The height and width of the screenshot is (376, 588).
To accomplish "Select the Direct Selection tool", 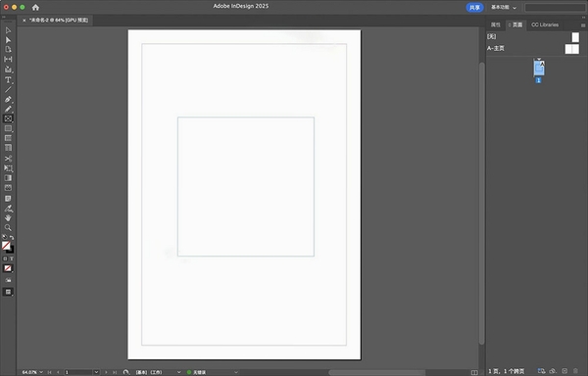I will pos(8,40).
